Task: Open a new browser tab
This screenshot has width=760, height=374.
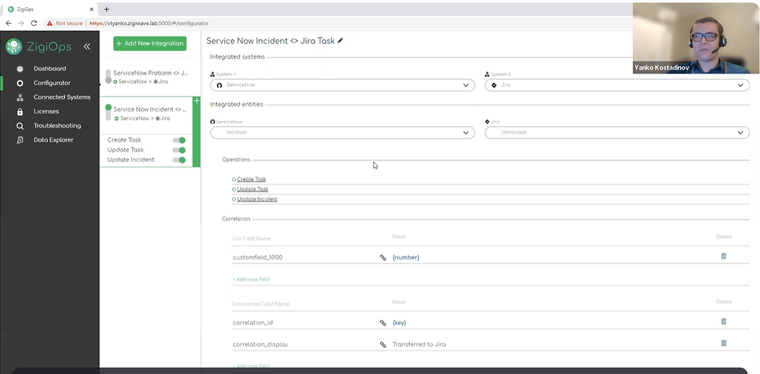Action: (106, 9)
